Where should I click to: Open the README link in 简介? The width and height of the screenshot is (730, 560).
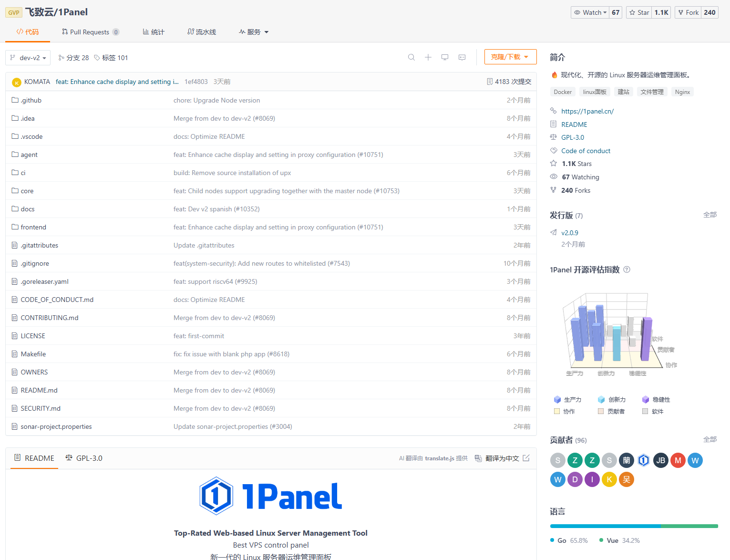[x=574, y=124]
